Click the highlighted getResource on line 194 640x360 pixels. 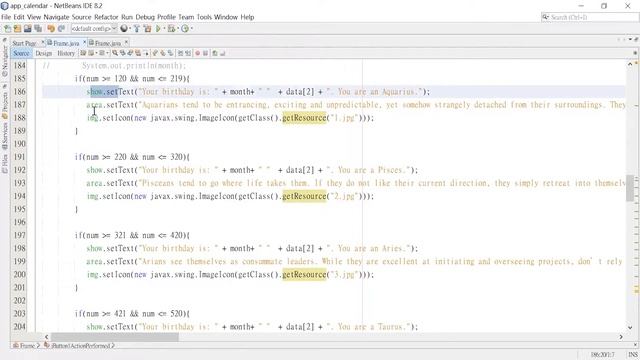[x=304, y=196]
